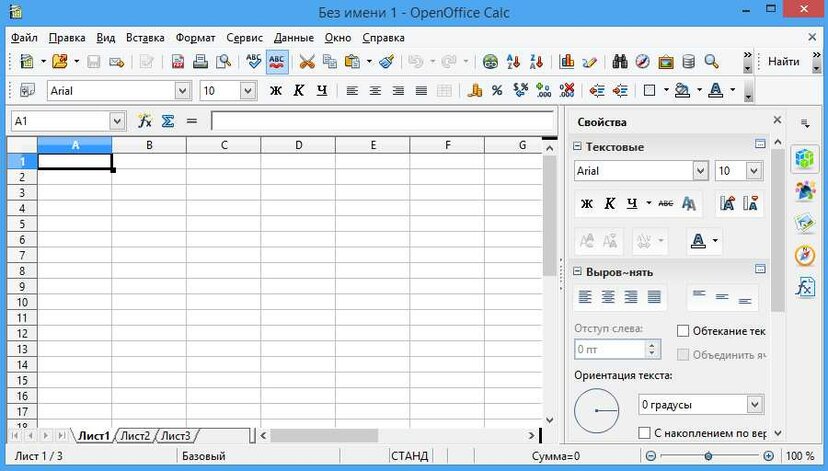Click the Sum sigma icon

tap(168, 121)
